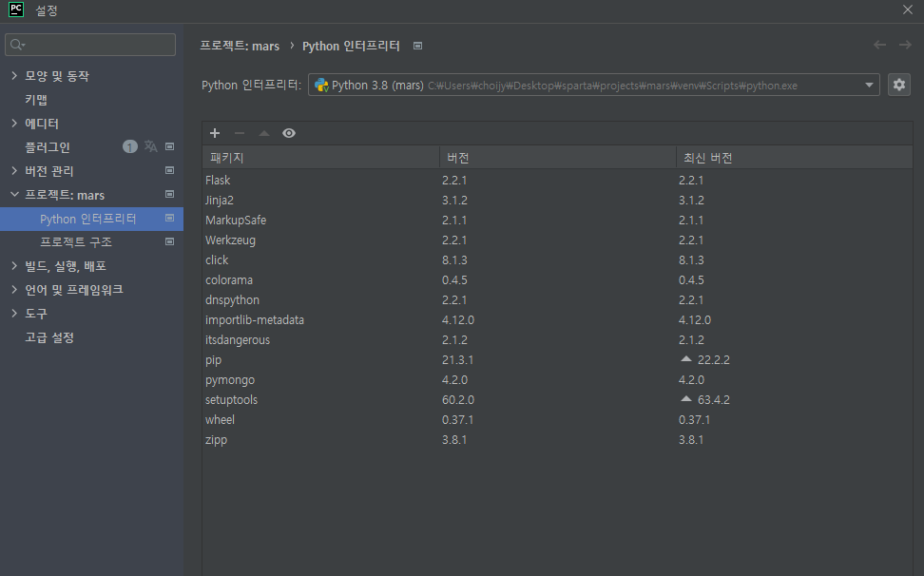924x576 pixels.
Task: Click PyCharm logo in title bar
Action: coord(16,10)
